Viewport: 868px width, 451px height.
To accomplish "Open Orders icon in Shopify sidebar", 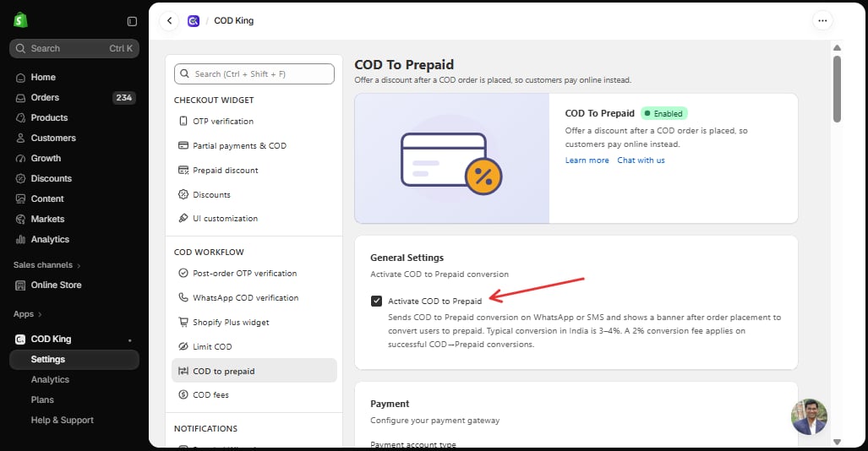I will [x=20, y=98].
